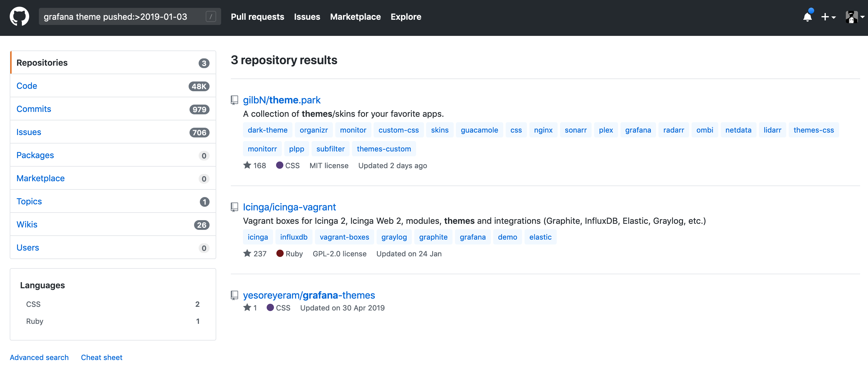Filter results by Ruby language
This screenshot has height=374, width=868.
[35, 321]
